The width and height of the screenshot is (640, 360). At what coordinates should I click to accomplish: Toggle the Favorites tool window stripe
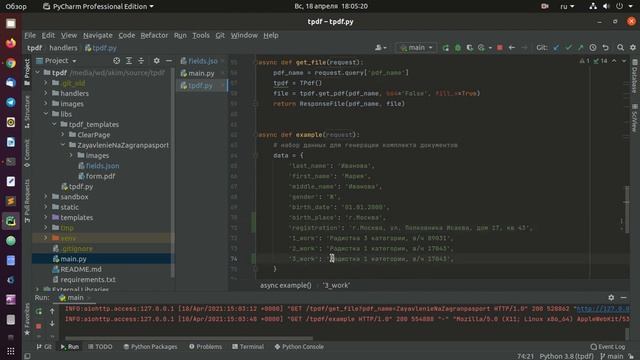(27, 319)
